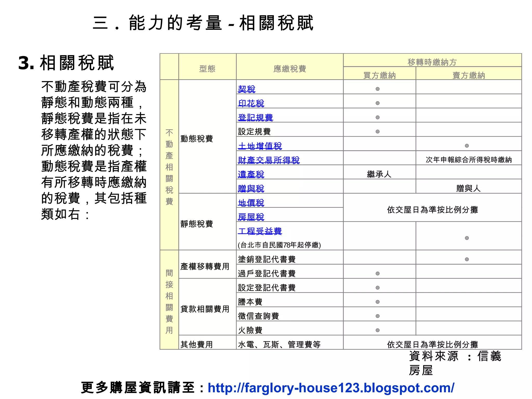Image resolution: width=532 pixels, height=399 pixels.
Task: Select the 謄本費 cell
Action: tap(290, 300)
